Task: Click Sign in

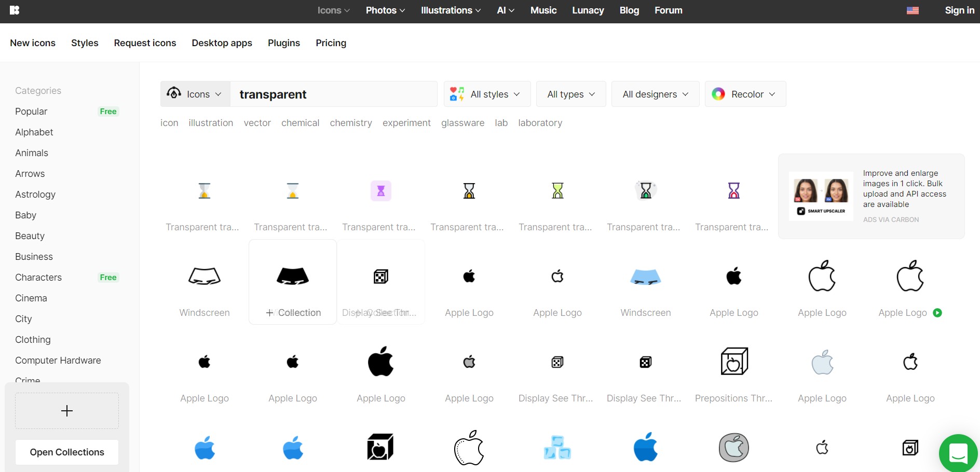Action: [x=959, y=10]
